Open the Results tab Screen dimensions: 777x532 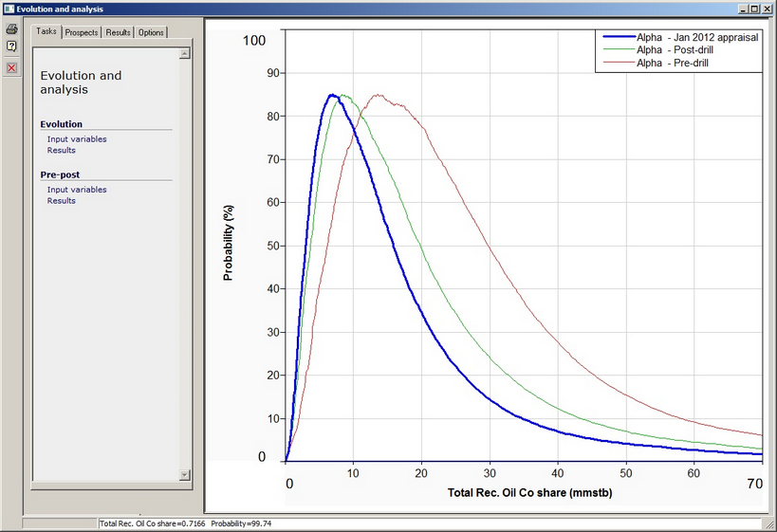119,32
